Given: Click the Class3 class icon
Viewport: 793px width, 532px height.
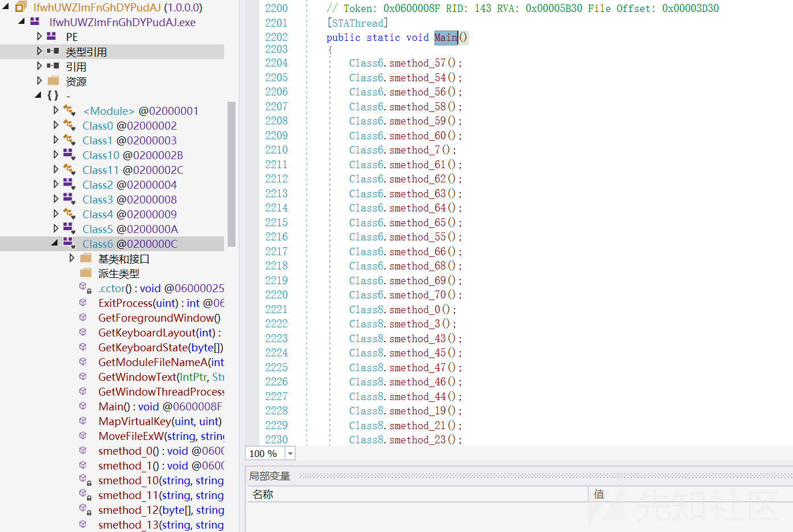Looking at the screenshot, I should [69, 199].
